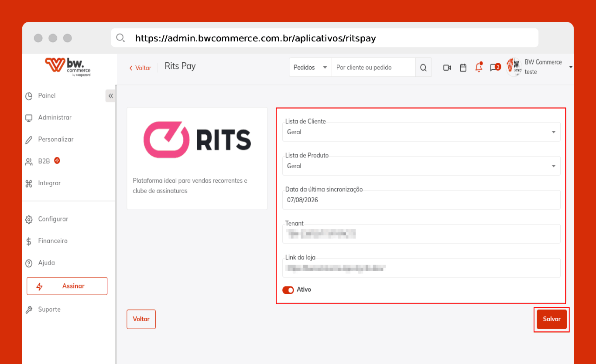The width and height of the screenshot is (596, 364).
Task: Click the 'Rits Pay' page title
Action: [180, 66]
